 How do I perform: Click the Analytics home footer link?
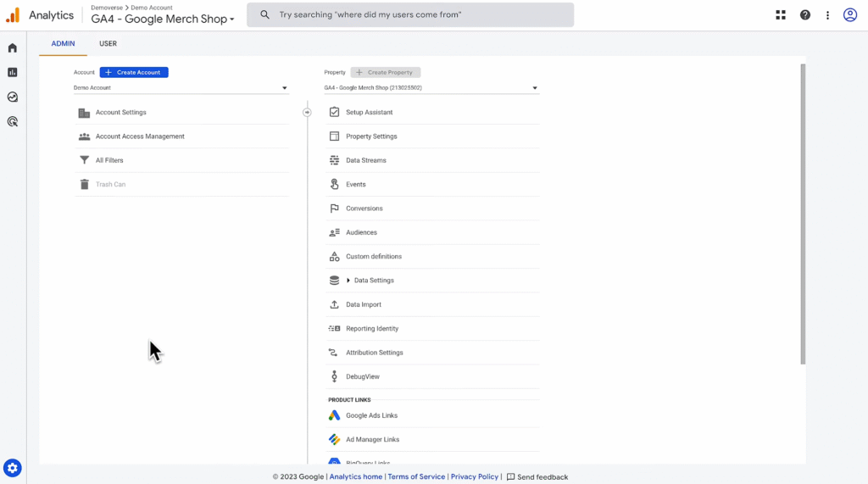[356, 477]
